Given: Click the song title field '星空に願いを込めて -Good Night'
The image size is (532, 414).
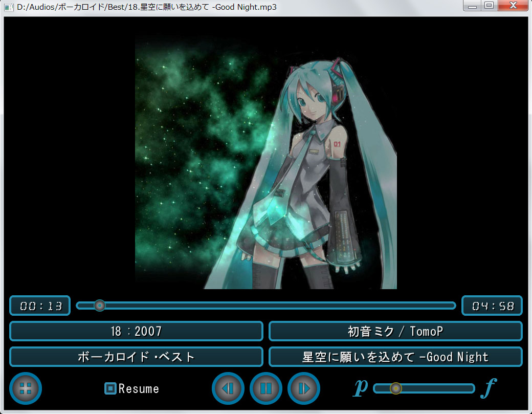Looking at the screenshot, I should pyautogui.click(x=395, y=357).
